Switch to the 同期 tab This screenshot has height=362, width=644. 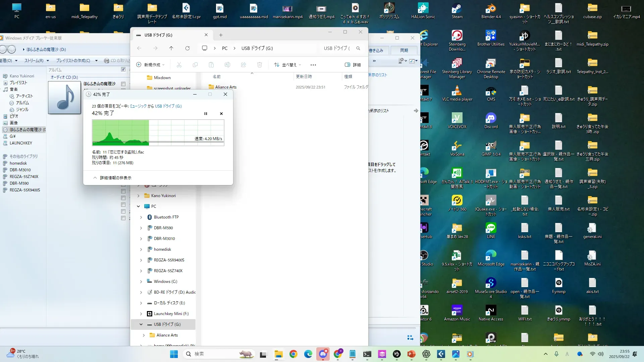[x=404, y=50]
